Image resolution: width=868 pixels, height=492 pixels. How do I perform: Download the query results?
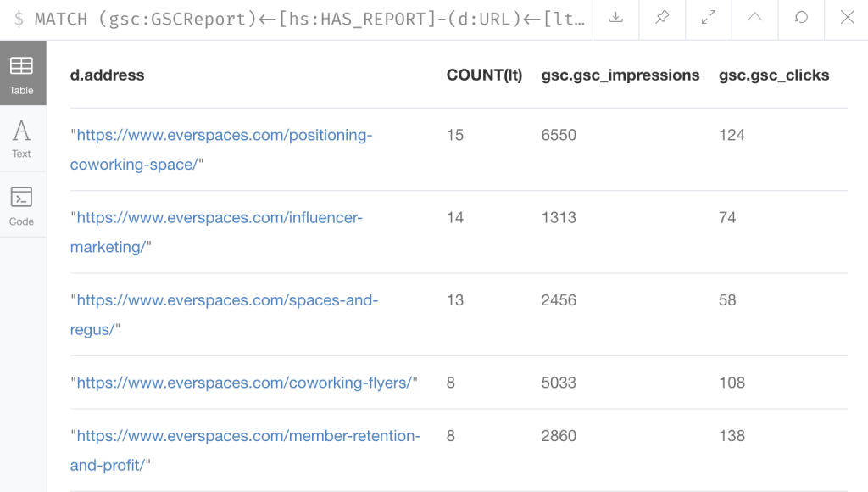point(615,18)
